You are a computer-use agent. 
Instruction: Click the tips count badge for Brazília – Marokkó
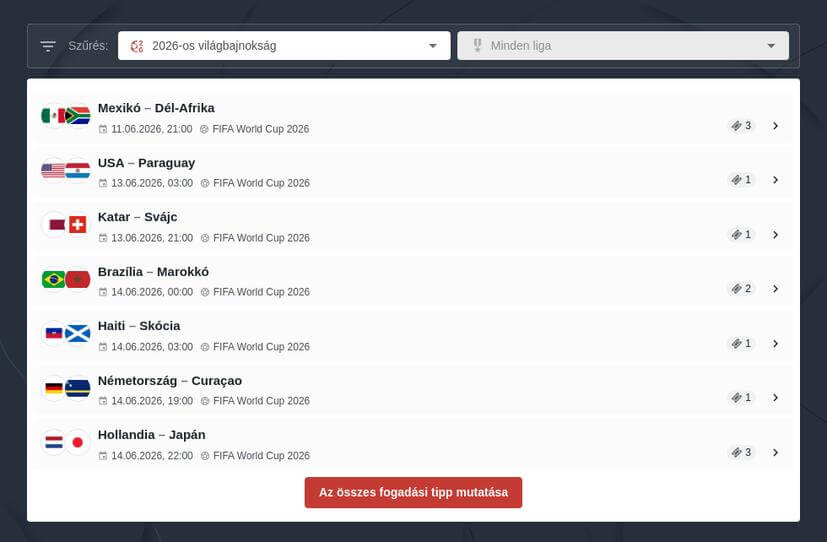[741, 289]
